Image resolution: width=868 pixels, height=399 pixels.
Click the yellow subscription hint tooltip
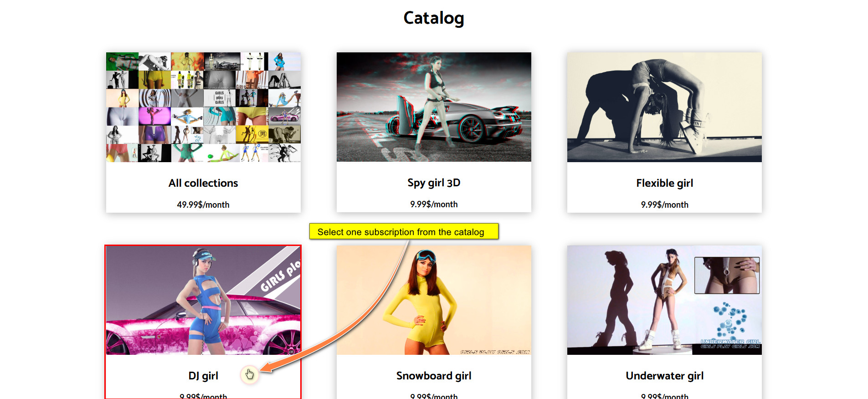pos(404,231)
